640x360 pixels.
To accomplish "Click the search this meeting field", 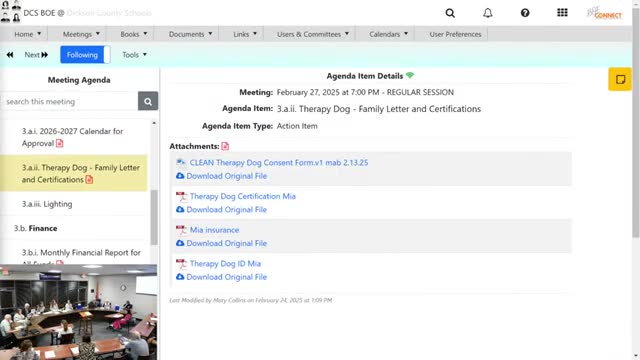I will pyautogui.click(x=69, y=101).
